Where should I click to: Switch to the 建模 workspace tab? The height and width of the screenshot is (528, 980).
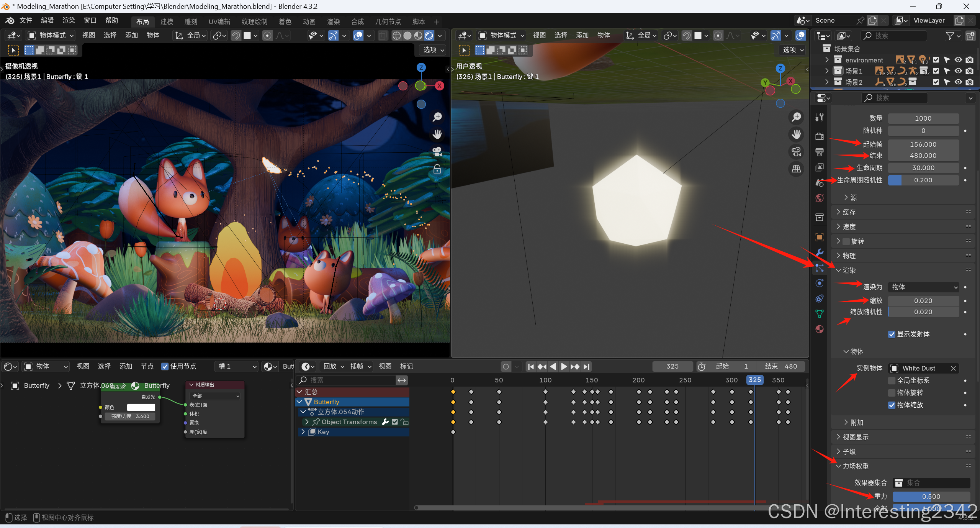(167, 21)
